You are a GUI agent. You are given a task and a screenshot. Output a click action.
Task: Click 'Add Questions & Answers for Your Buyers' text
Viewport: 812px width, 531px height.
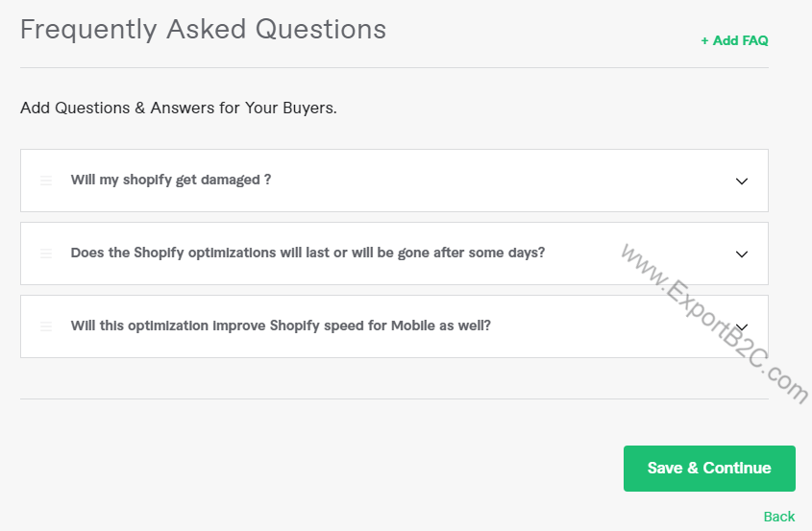[x=179, y=108]
